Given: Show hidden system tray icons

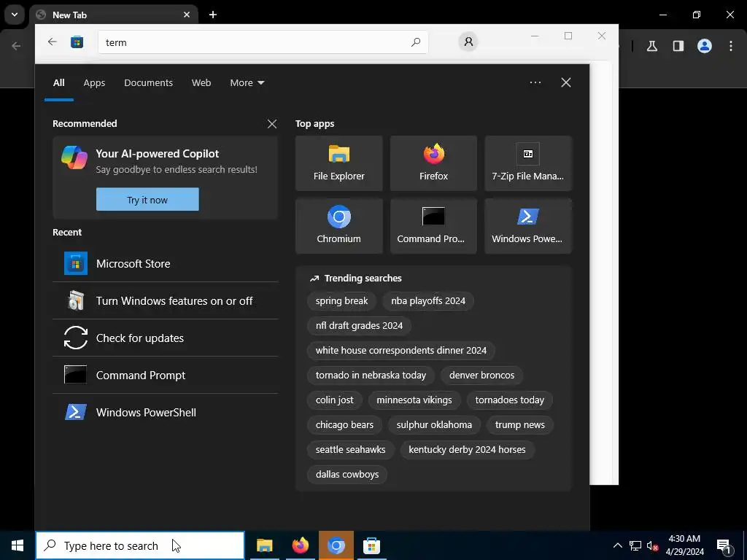Looking at the screenshot, I should coord(617,545).
